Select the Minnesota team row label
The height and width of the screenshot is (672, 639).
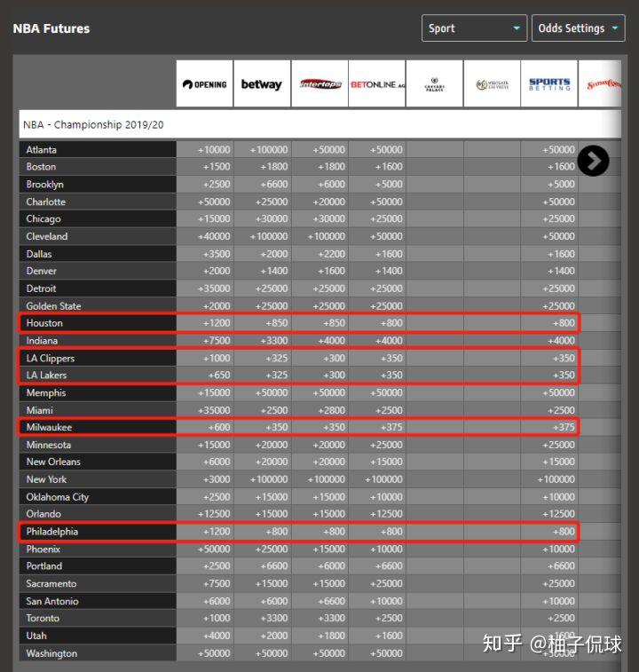coord(98,445)
